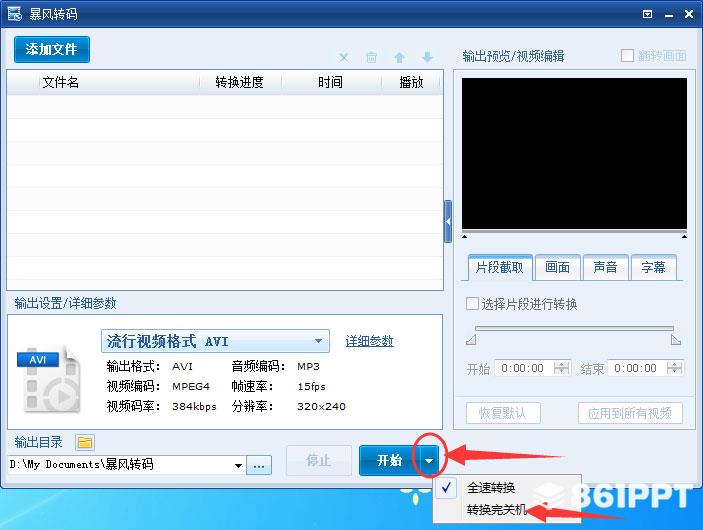Screen dimensions: 703x530
Task: Click the 开始 time stepper arrows
Action: pyautogui.click(x=561, y=368)
